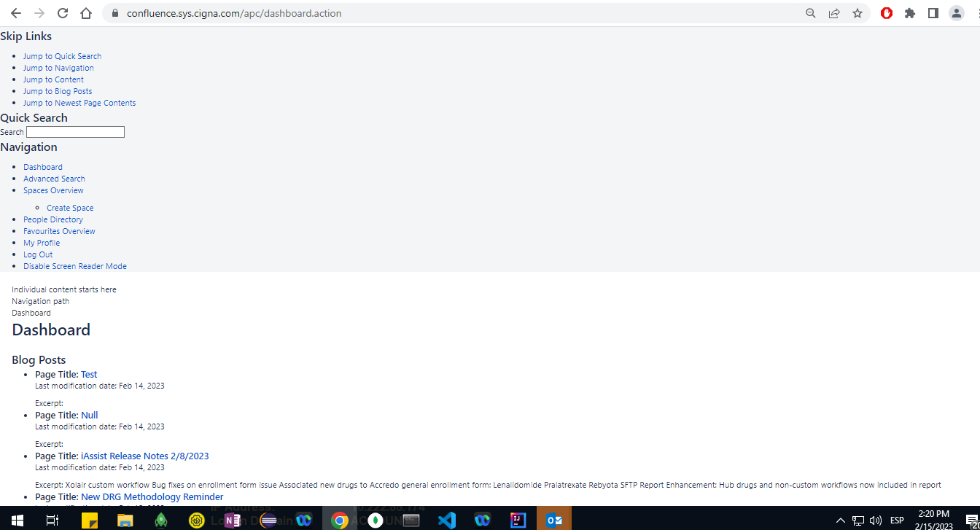Disable Screen Reader Mode
Viewport: 980px width, 530px height.
click(x=75, y=266)
